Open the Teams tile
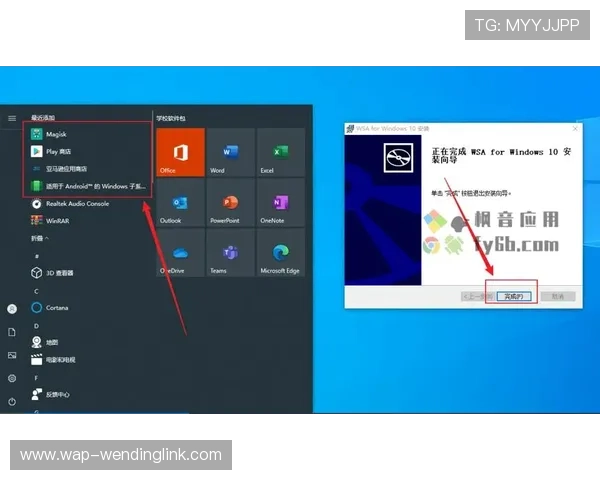The image size is (600, 480). click(x=231, y=253)
